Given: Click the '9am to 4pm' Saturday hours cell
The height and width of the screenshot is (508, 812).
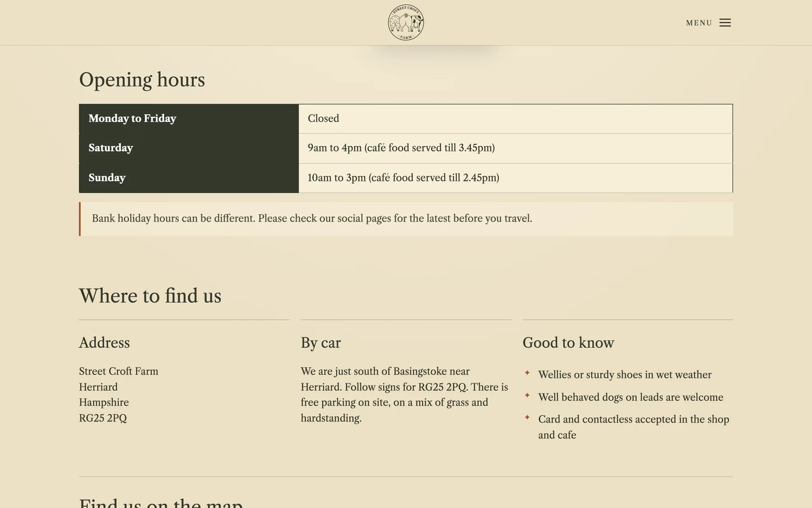Looking at the screenshot, I should (516, 148).
